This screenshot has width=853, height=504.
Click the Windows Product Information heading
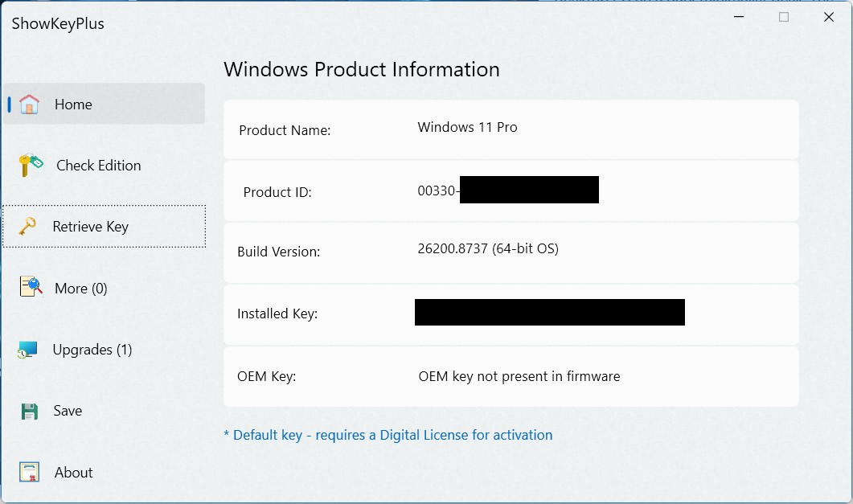click(362, 70)
